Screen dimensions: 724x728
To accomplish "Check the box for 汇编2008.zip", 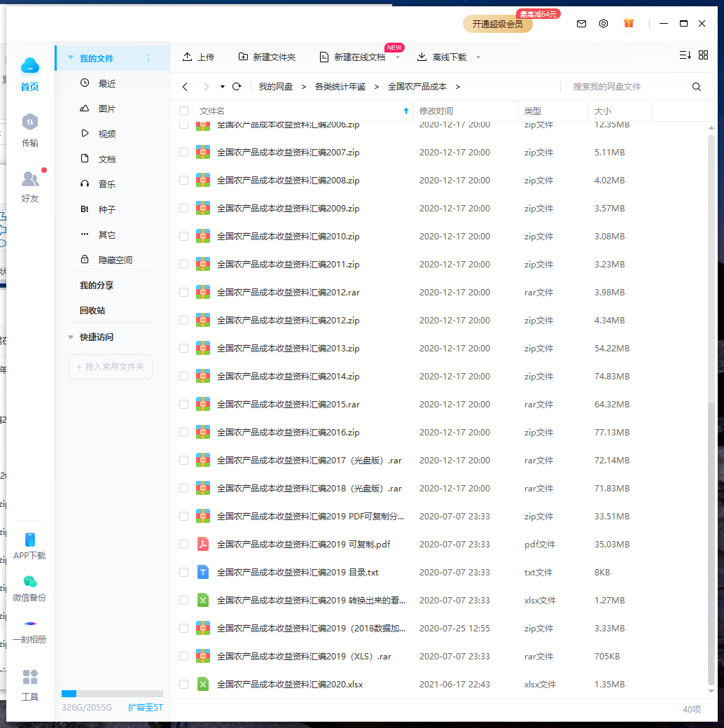I will point(184,180).
